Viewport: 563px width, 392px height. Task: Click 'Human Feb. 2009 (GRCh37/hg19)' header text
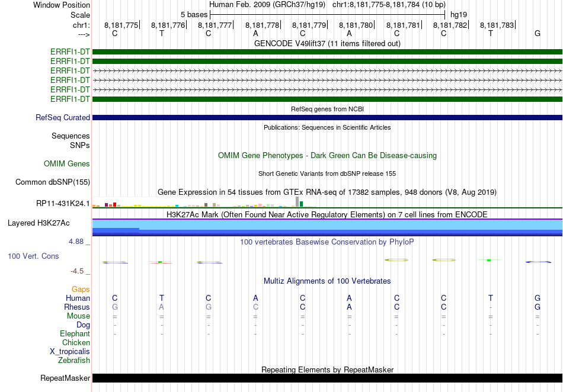(267, 5)
